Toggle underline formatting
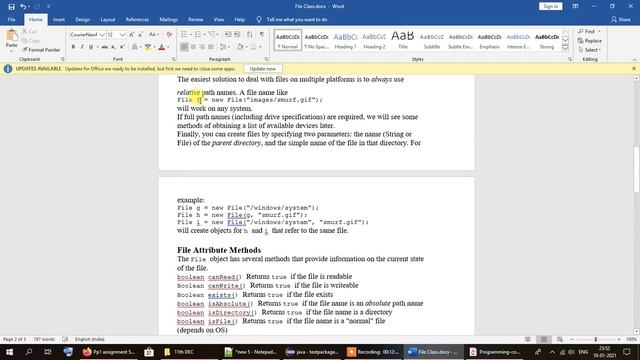 click(x=91, y=47)
